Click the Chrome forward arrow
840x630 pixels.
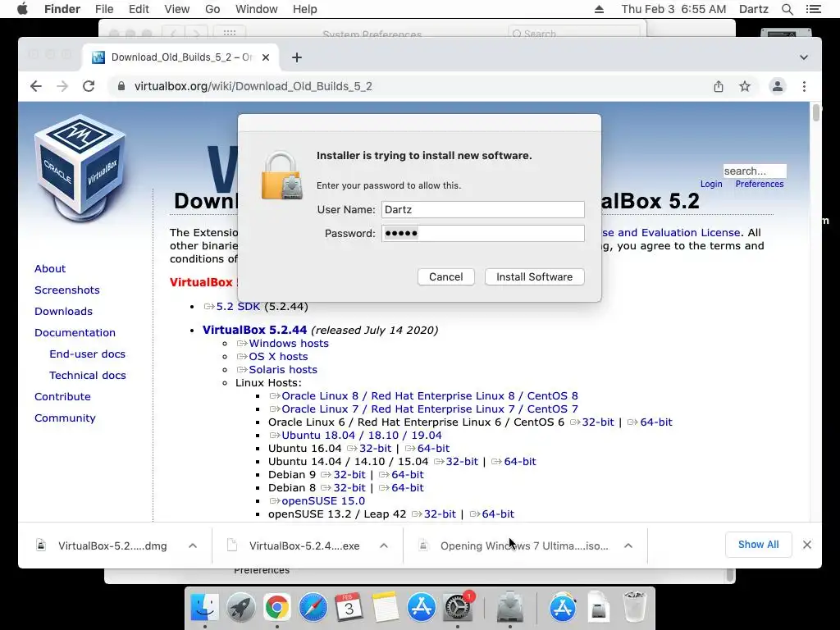pos(62,86)
